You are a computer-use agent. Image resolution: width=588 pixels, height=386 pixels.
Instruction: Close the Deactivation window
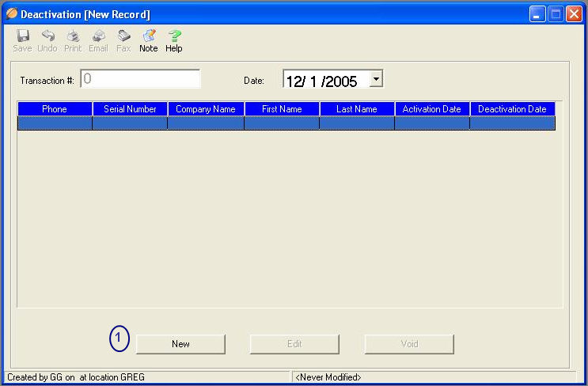tap(574, 14)
